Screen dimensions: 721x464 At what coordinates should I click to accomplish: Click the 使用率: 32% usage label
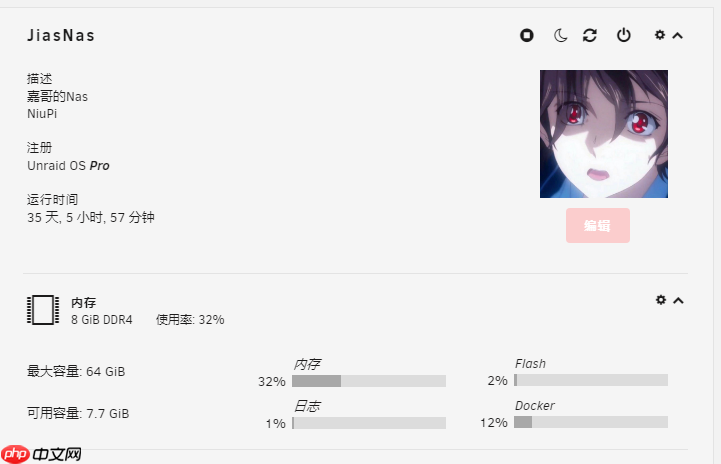point(190,320)
